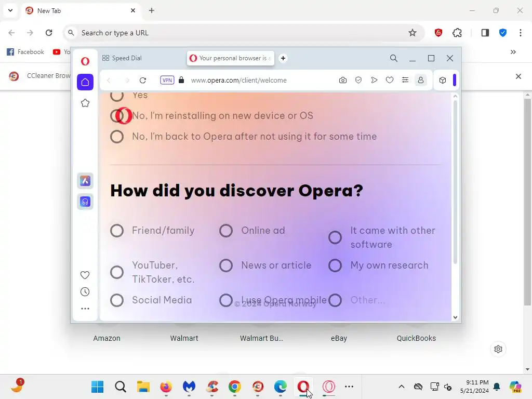Screen dimensions: 532x399
Task: Select the 'Your personal browser is' Opera tab
Action: click(x=231, y=58)
